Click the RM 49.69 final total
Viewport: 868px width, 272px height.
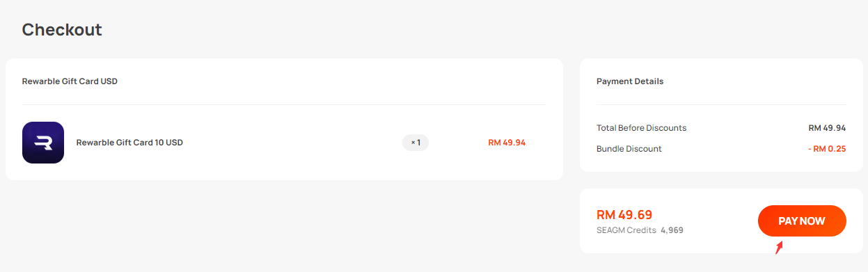coord(624,215)
